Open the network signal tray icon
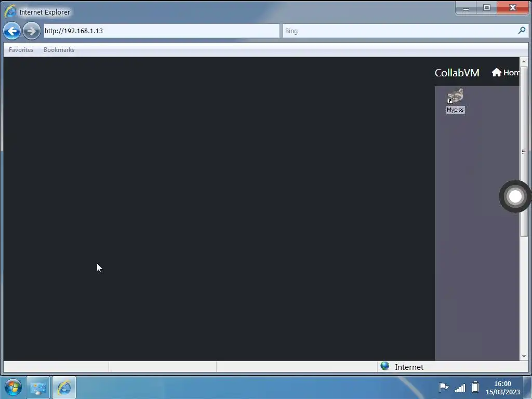Screen dimensions: 532x399 (460, 388)
